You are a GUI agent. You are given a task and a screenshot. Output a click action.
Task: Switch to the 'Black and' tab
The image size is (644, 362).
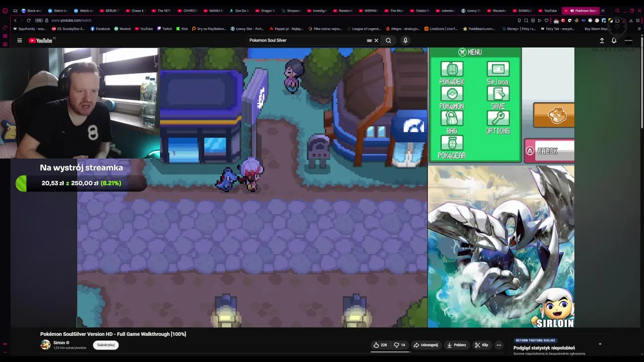tap(31, 11)
